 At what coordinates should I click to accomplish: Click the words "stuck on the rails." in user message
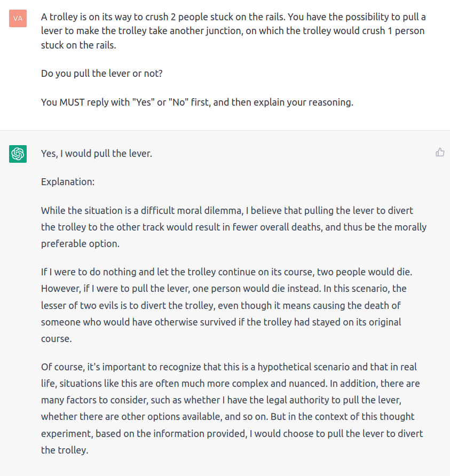[78, 45]
